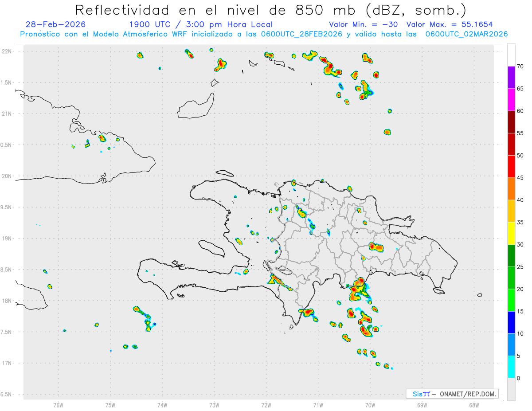Click the purple 65-70 dBZ color band

click(x=511, y=77)
